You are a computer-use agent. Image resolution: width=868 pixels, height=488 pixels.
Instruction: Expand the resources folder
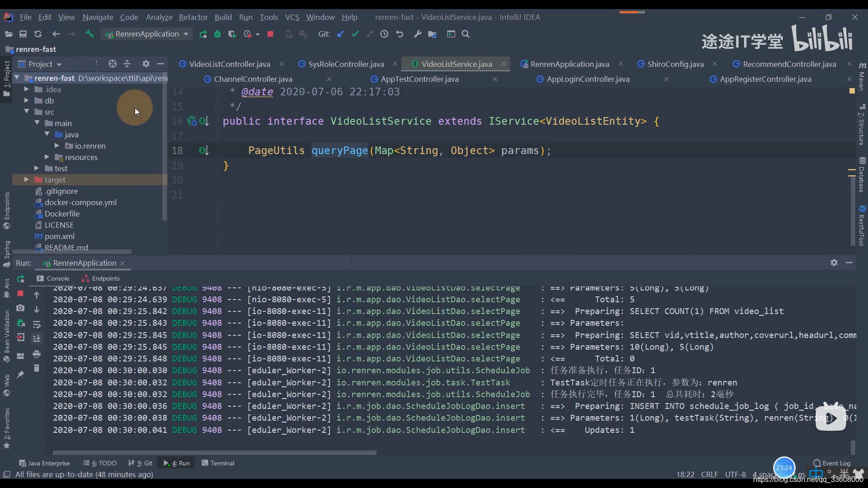click(x=47, y=157)
